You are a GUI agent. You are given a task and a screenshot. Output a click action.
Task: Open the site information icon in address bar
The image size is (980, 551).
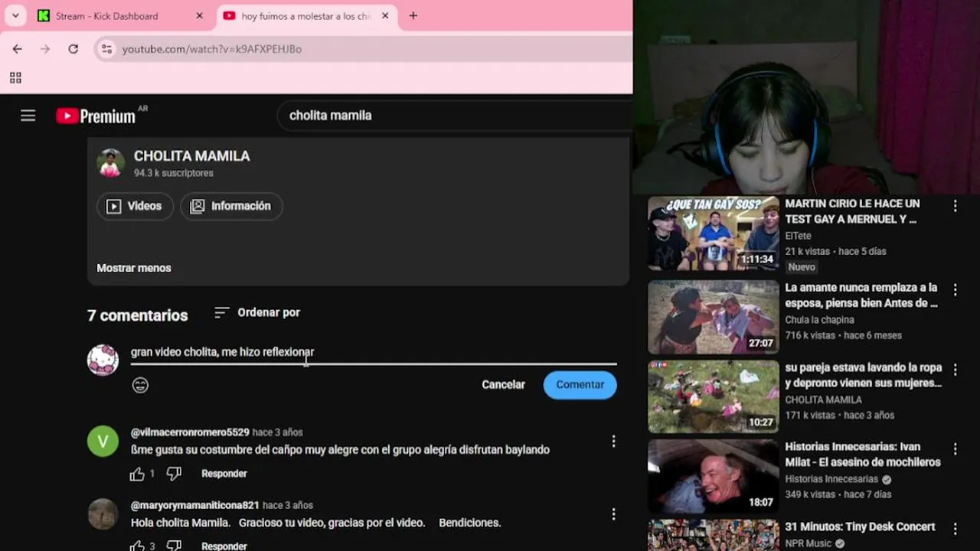107,49
